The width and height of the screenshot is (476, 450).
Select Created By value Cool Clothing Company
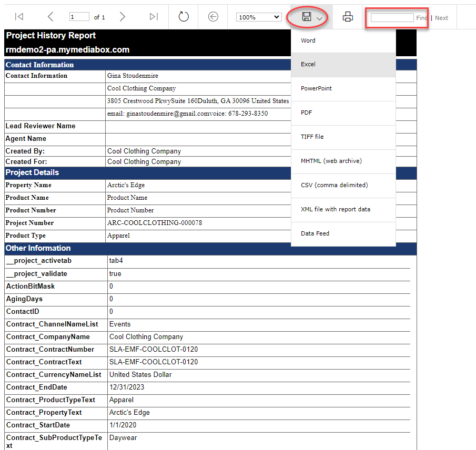[144, 151]
